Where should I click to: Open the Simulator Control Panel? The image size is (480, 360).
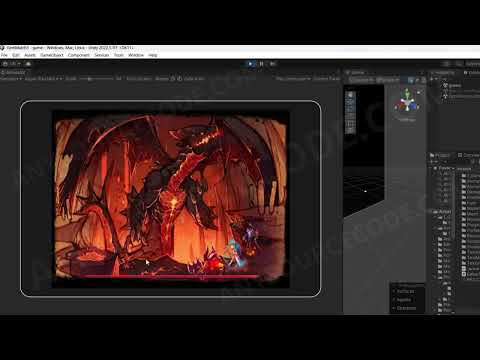[x=327, y=79]
